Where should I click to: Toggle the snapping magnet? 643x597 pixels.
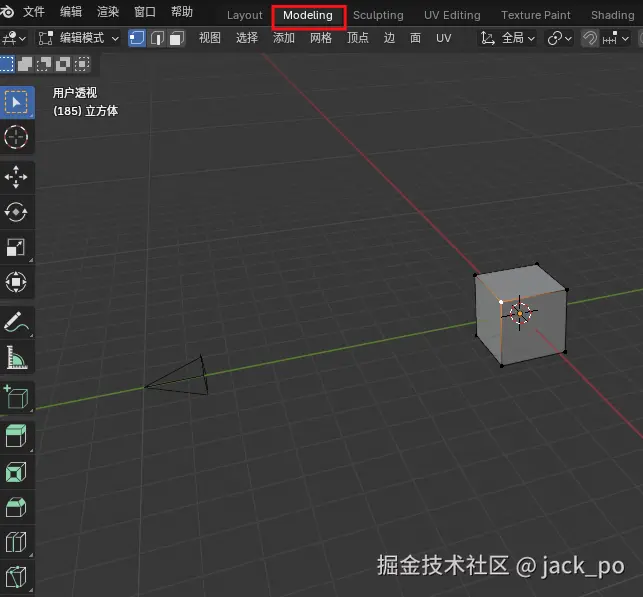point(590,39)
